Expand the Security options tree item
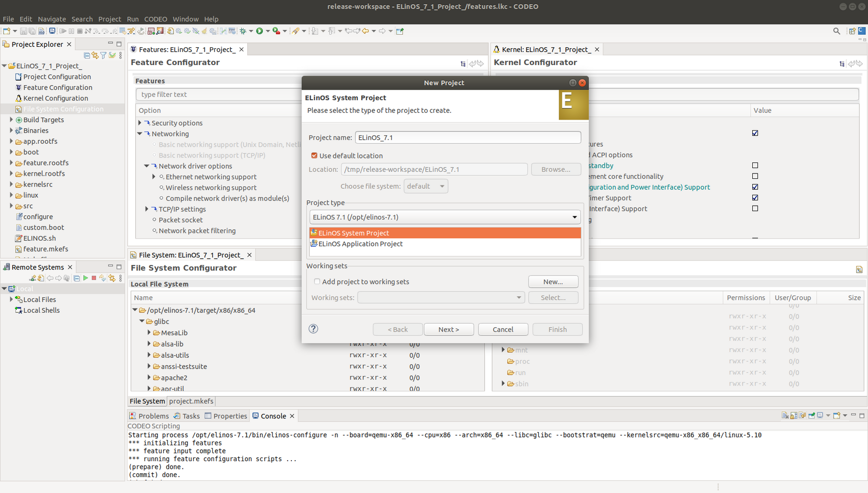This screenshot has height=493, width=868. point(140,123)
